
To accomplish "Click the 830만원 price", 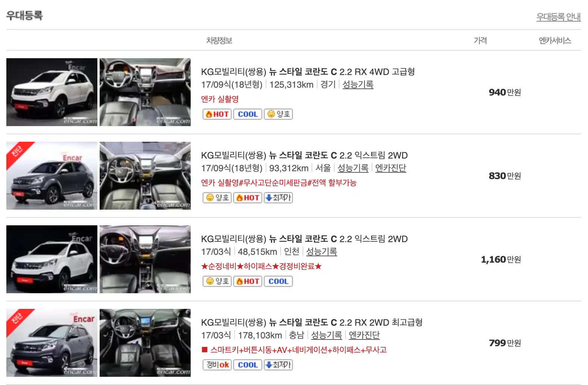I will [x=505, y=176].
